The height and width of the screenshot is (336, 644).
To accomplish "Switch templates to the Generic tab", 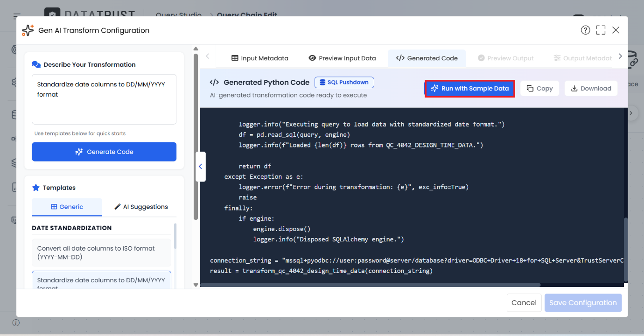I will click(x=67, y=207).
